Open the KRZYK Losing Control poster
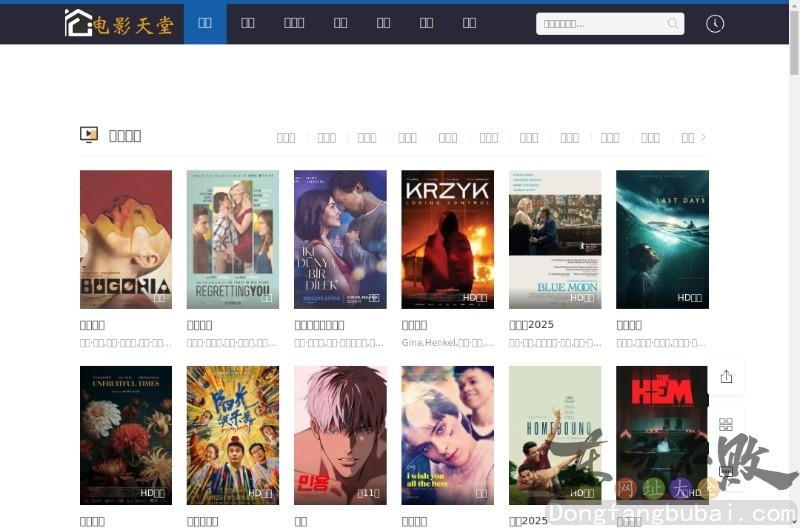Screen dimensions: 800x528 pyautogui.click(x=447, y=239)
